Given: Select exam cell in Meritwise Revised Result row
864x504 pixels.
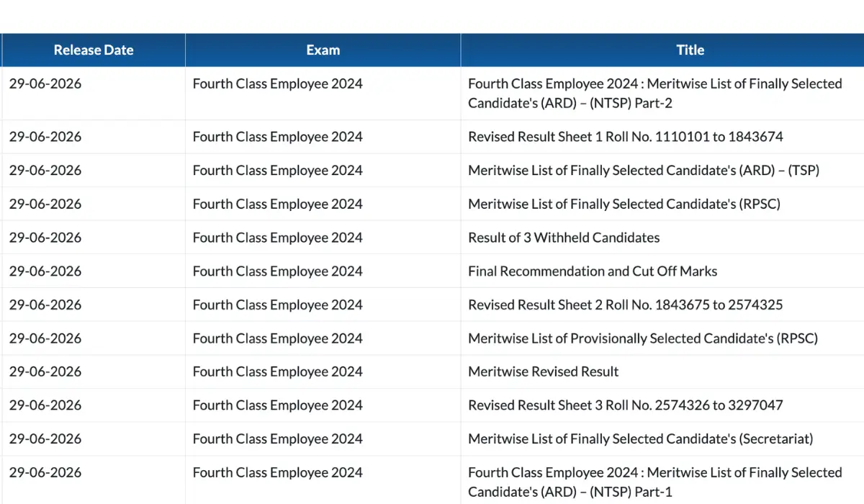Looking at the screenshot, I should pyautogui.click(x=277, y=372).
